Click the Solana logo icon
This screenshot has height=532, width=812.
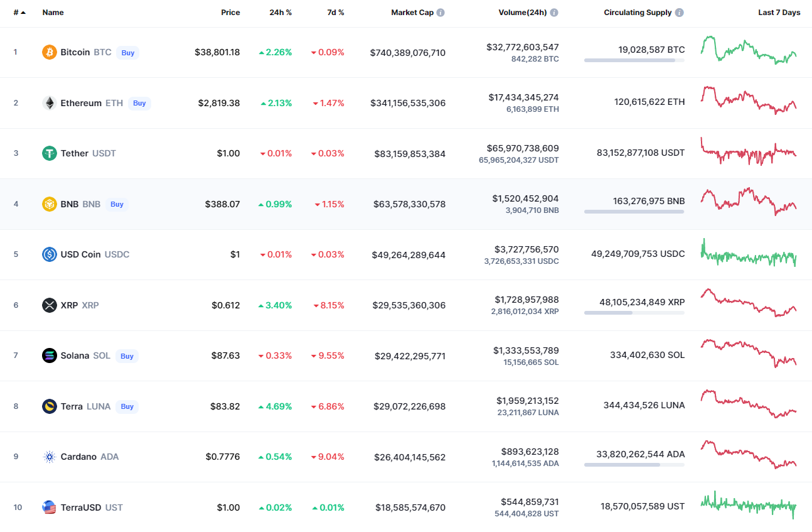pos(50,356)
